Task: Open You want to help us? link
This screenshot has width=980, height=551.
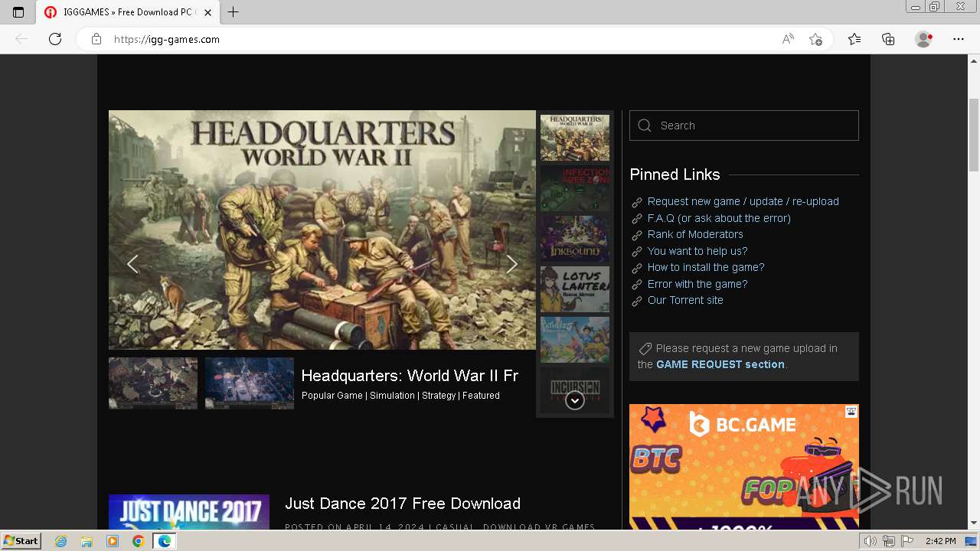Action: coord(697,251)
